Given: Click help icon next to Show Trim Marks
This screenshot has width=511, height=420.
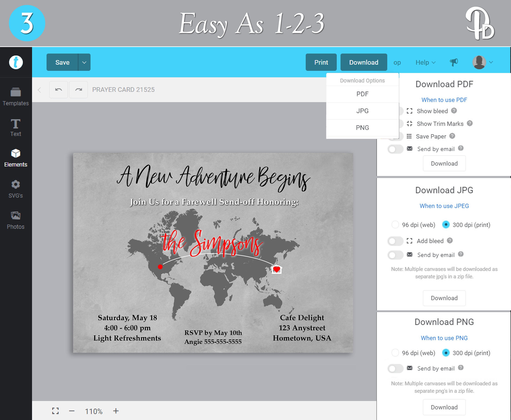Looking at the screenshot, I should (x=470, y=123).
